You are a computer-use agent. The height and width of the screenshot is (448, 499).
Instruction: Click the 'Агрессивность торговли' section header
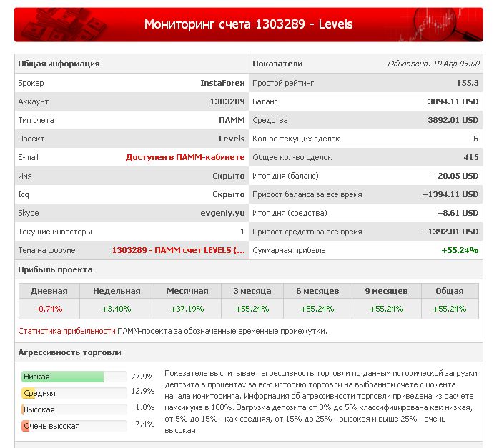pyautogui.click(x=69, y=353)
